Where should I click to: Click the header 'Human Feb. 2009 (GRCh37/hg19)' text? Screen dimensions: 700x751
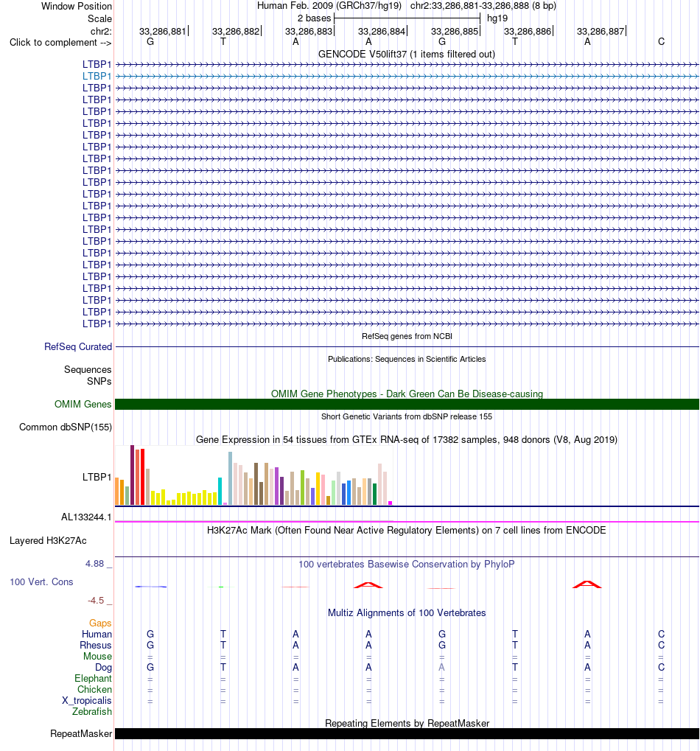pyautogui.click(x=329, y=6)
